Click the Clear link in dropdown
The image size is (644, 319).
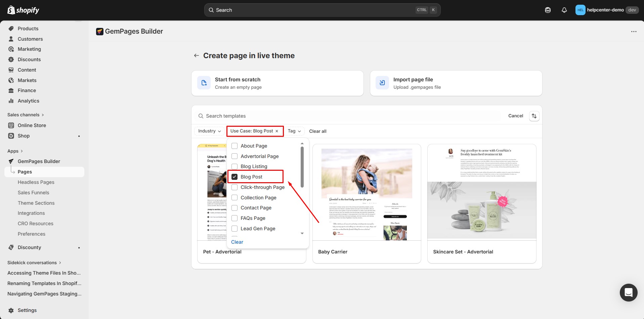pos(237,242)
